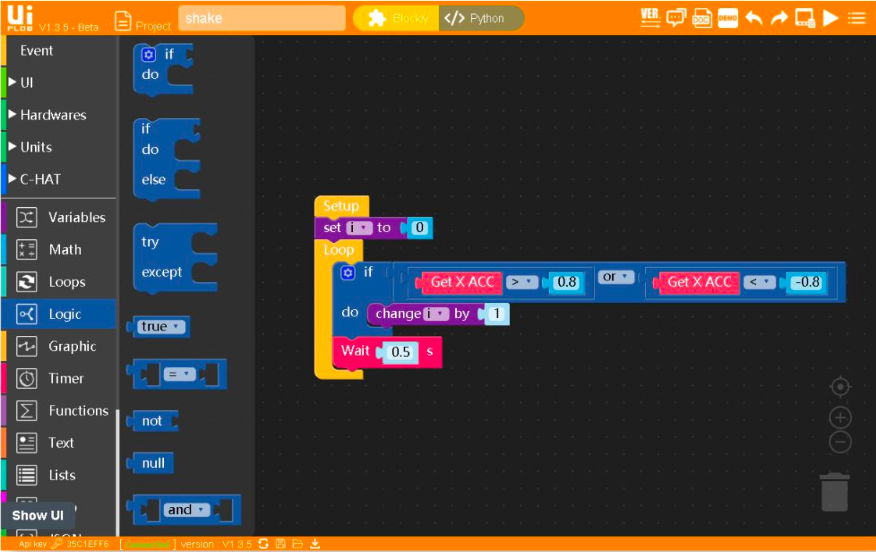The height and width of the screenshot is (552, 876).
Task: Open the DEMO examples icon
Action: point(727,18)
